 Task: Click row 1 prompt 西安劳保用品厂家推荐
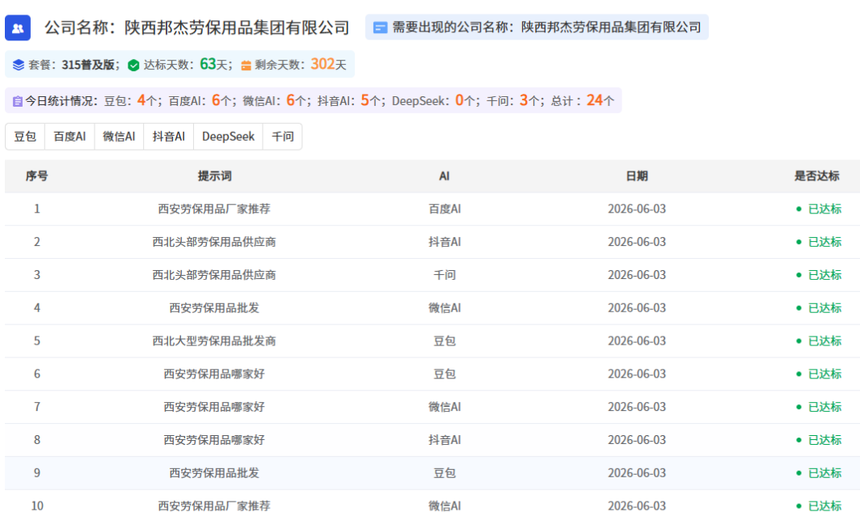pos(214,209)
